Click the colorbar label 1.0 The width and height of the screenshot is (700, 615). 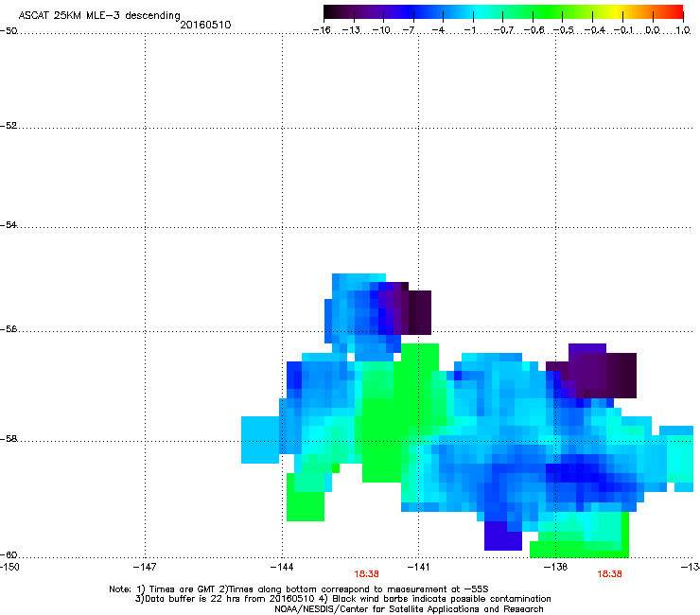point(683,30)
